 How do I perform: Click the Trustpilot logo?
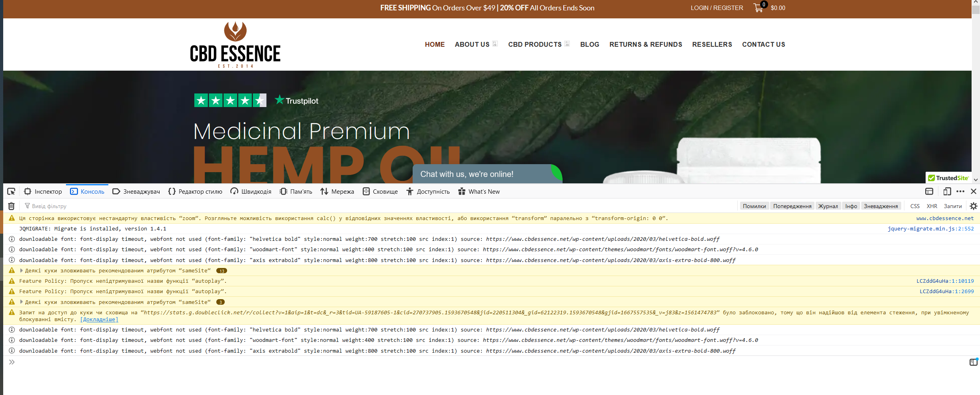[x=296, y=101]
